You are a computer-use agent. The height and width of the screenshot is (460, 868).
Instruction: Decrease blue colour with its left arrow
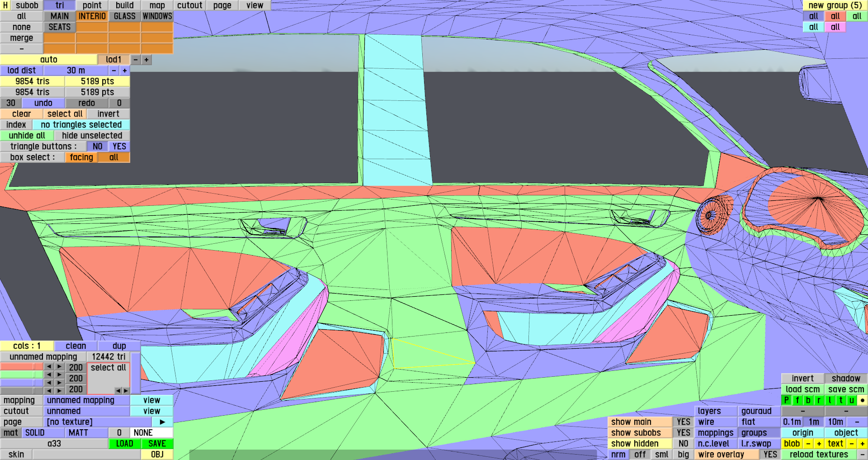click(x=49, y=383)
